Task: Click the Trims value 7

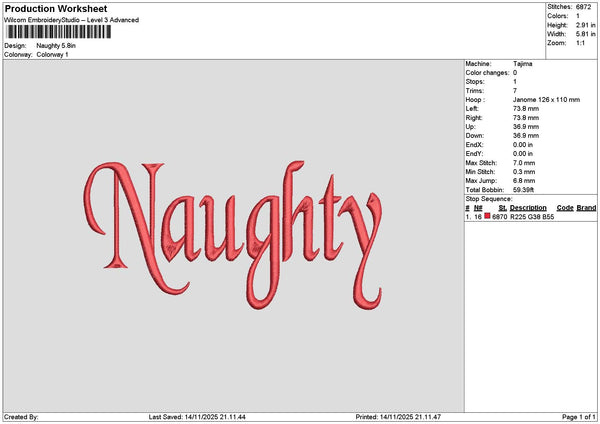Action: coord(515,91)
